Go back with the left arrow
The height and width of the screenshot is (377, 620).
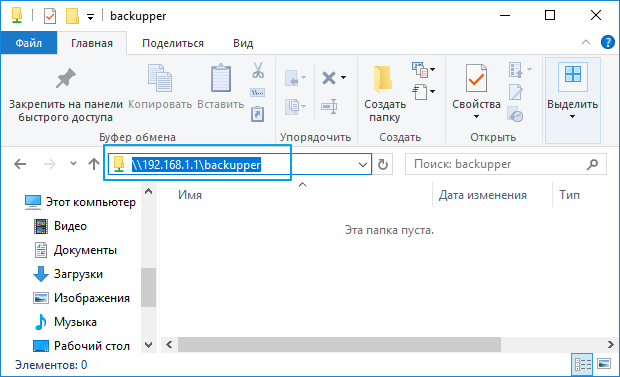point(20,164)
